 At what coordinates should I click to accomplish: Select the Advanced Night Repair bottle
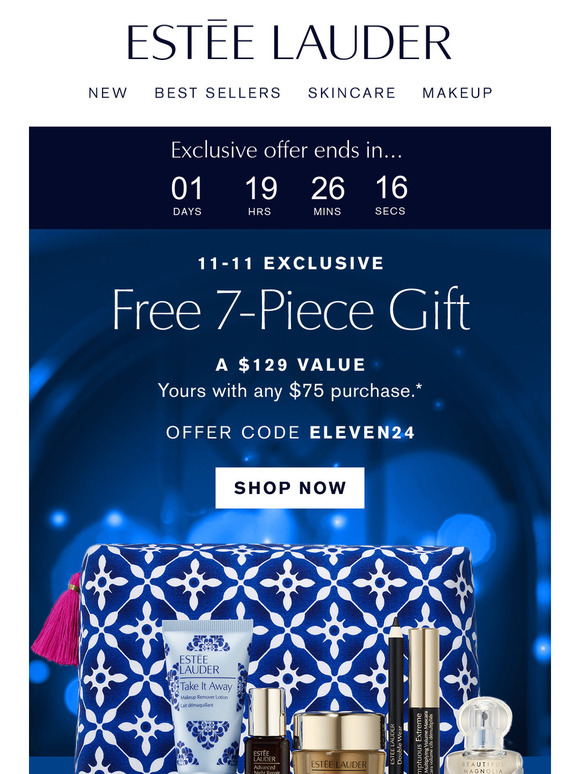tap(267, 731)
